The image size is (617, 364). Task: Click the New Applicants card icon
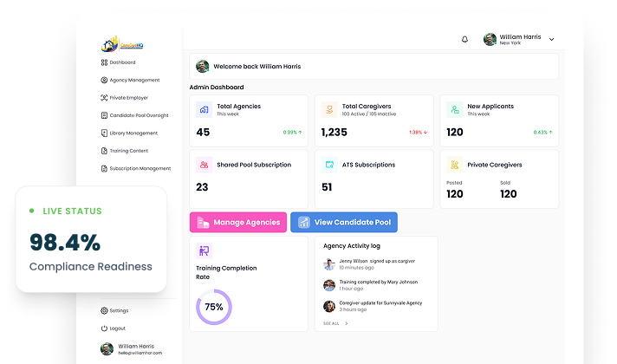(x=454, y=109)
